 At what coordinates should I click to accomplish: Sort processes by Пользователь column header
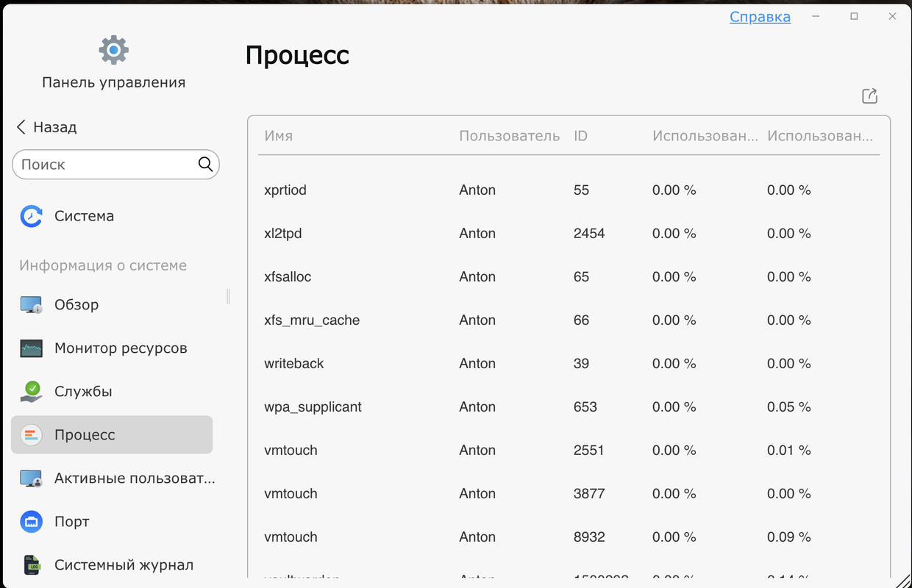510,136
